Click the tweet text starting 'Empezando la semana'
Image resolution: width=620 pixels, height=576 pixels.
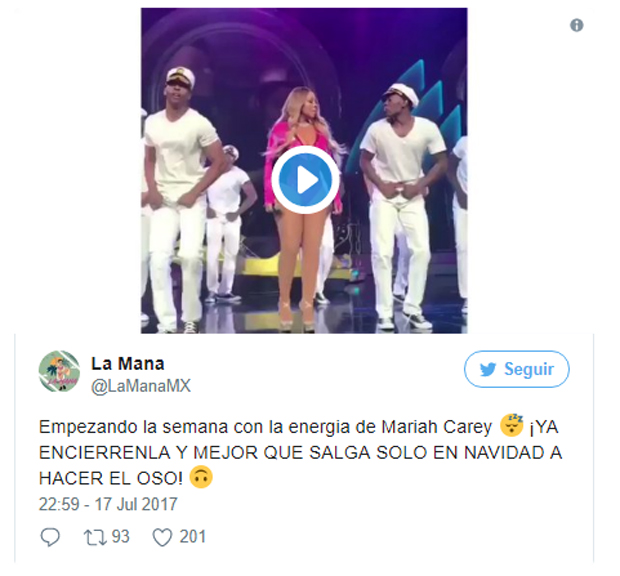pos(300,453)
